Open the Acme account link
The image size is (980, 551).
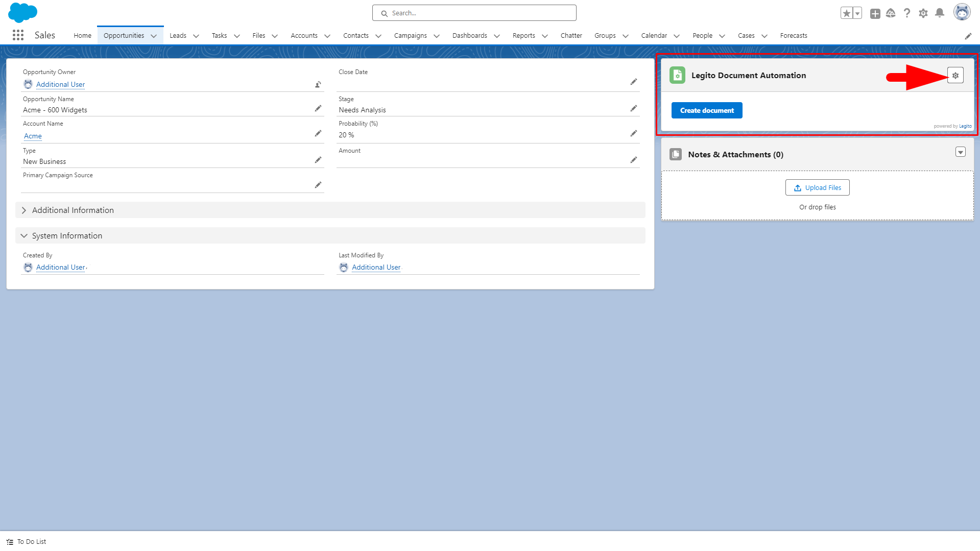[x=33, y=136]
